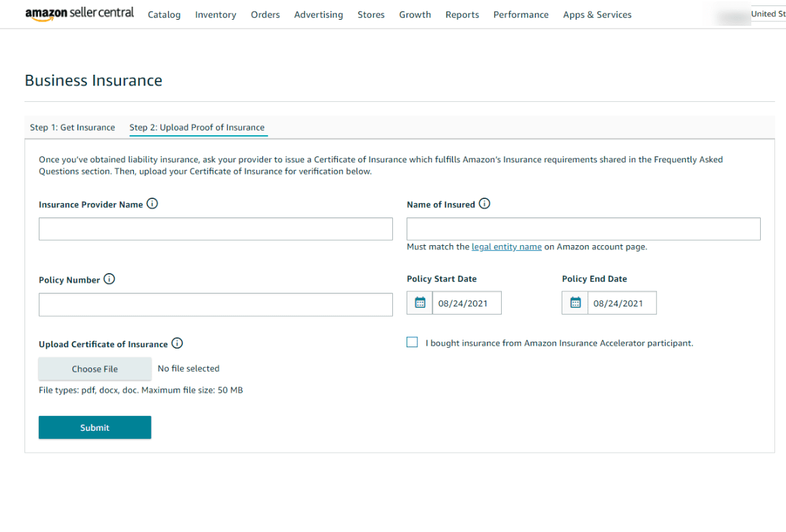Show info for Name of Insured
This screenshot has width=786, height=532.
coord(484,203)
